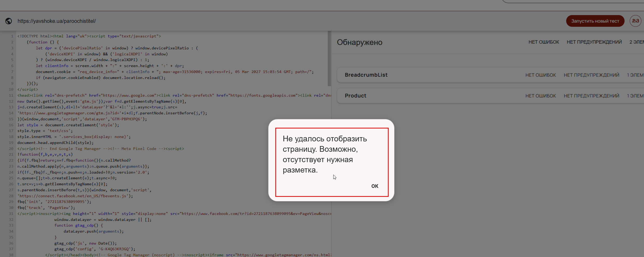Click НЕТ ПРЕДУПРЕЖДЕНИЙ in the BreadcrumbList row
This screenshot has height=257, width=644.
(x=591, y=75)
